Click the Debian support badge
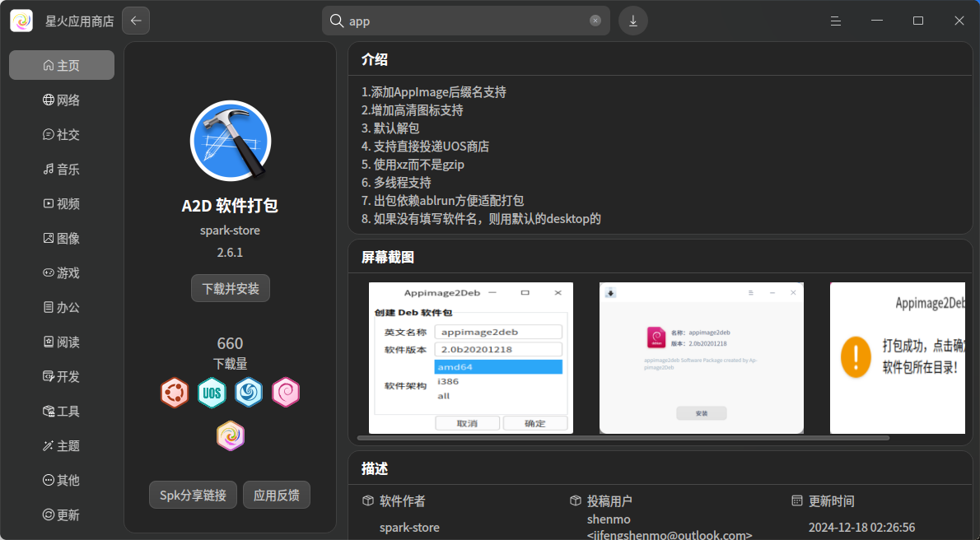 286,393
